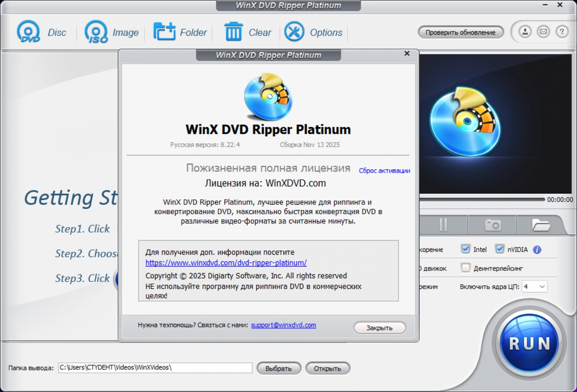The height and width of the screenshot is (392, 577).
Task: Click the output folder path field
Action: click(x=155, y=367)
